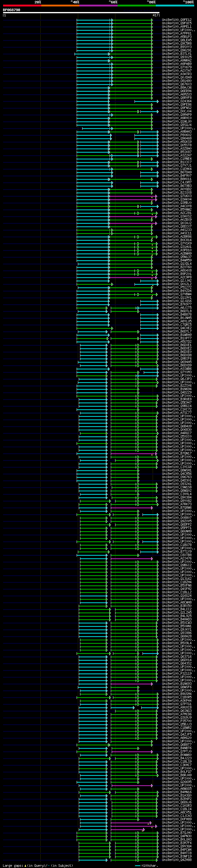Image resolution: width=197 pixels, height=868 pixels.
Task: Select hit UniRef100_A5GKS9
Action: pyautogui.click(x=177, y=142)
